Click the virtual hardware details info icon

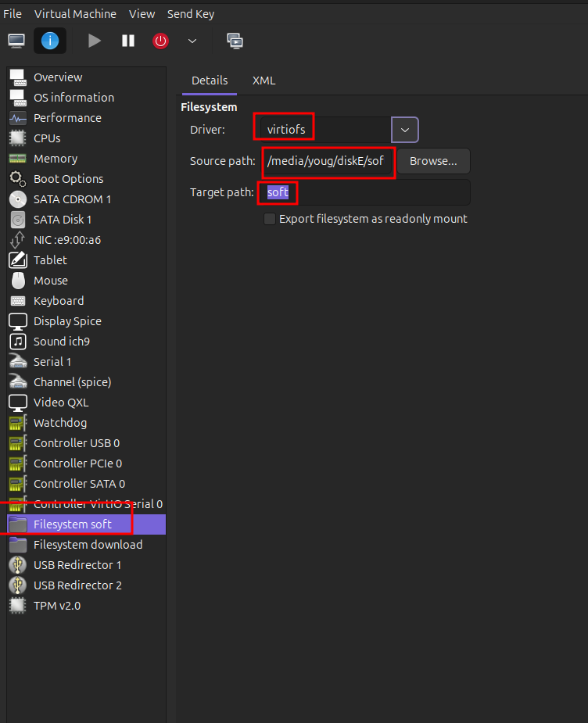(50, 41)
